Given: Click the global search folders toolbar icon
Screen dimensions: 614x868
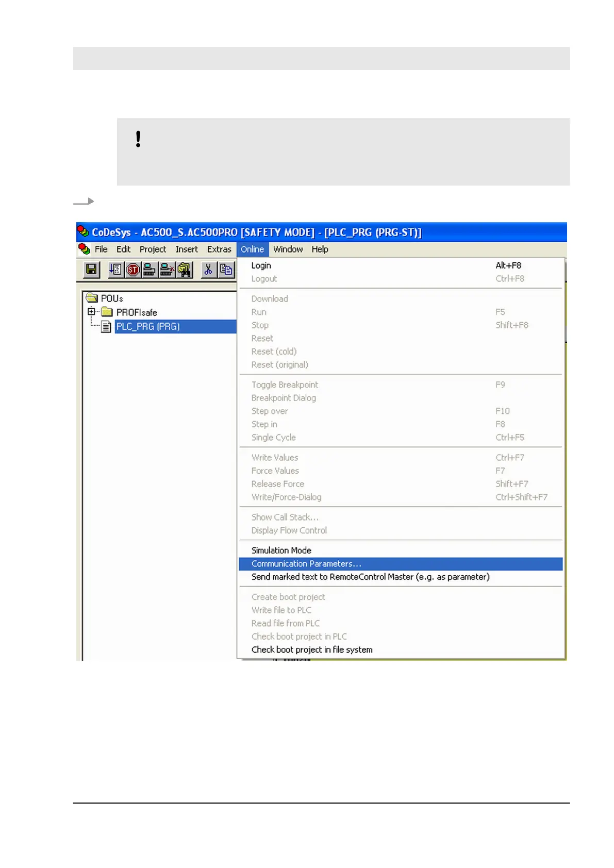Looking at the screenshot, I should pyautogui.click(x=185, y=270).
